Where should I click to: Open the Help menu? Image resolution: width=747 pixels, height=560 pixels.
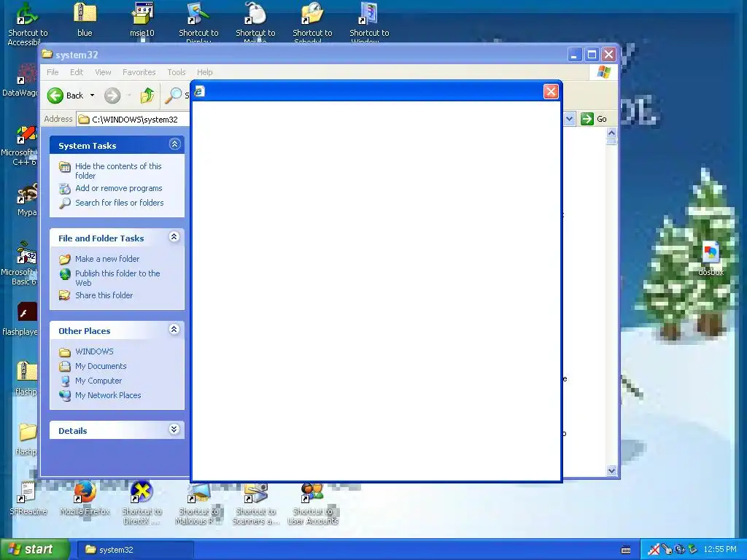[204, 72]
